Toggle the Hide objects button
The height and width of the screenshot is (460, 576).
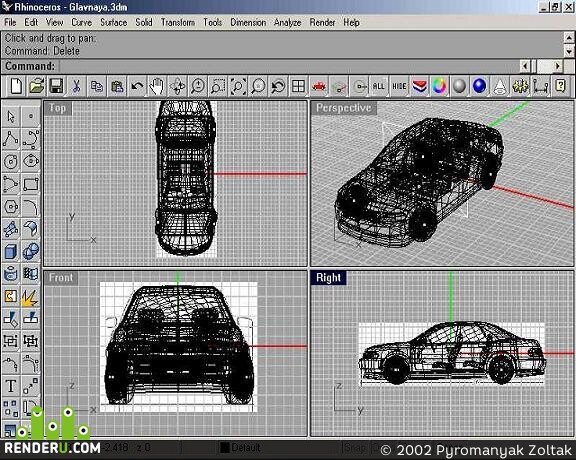click(399, 86)
